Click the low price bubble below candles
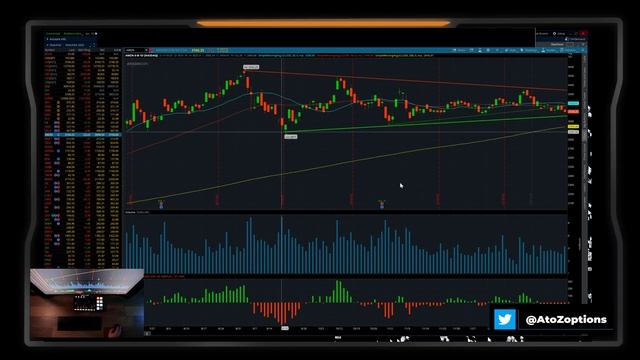The image size is (640, 360). click(291, 137)
